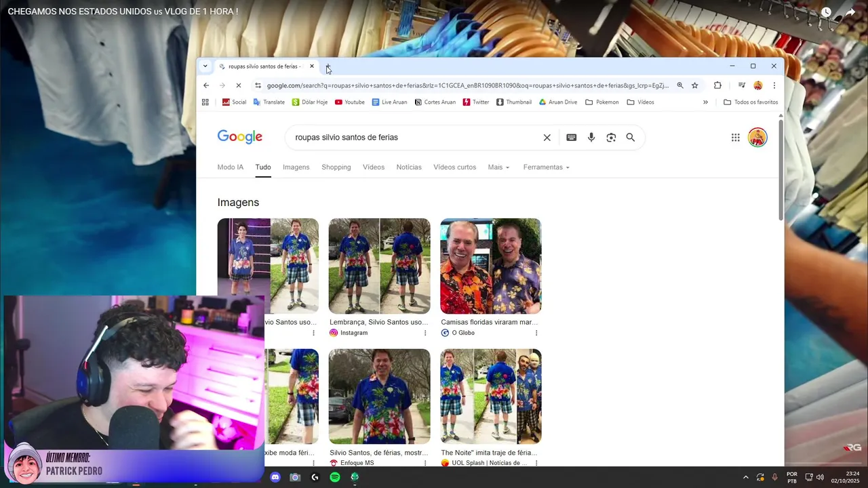The width and height of the screenshot is (868, 488).
Task: Open Chrome three-dot menu
Action: coord(774,85)
